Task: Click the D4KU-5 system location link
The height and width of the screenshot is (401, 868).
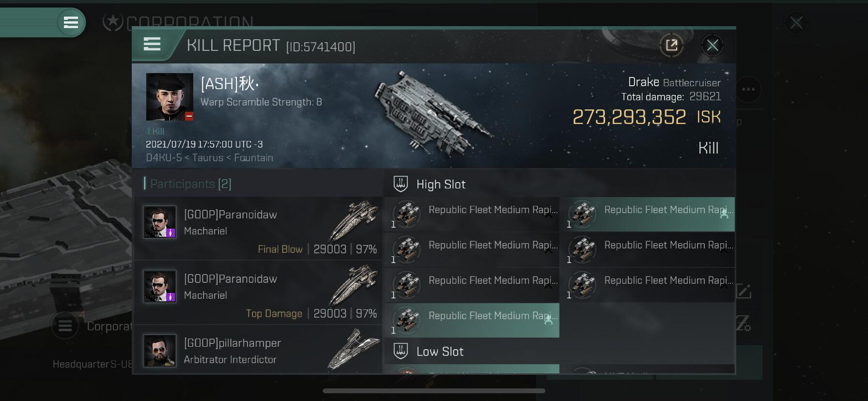Action: pos(164,158)
